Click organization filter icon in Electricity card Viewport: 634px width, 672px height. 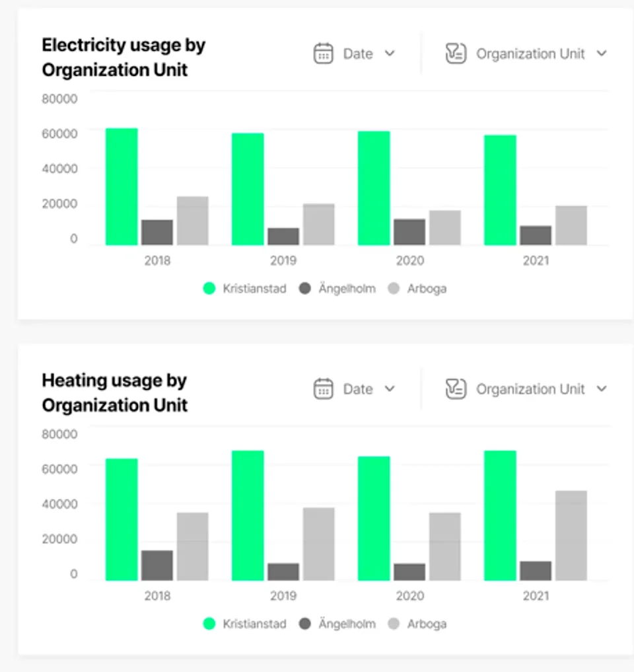[456, 54]
